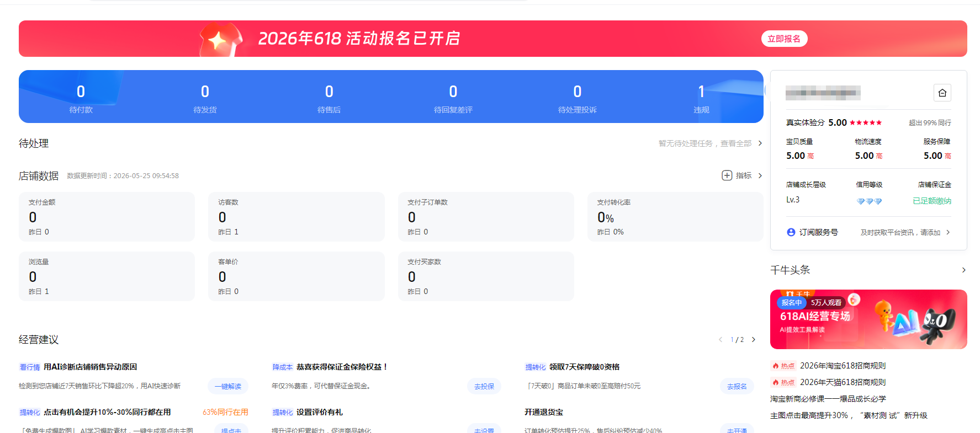Screen dimensions: 980x433
Task: Click the flame icon beside 天猫618招商规则
Action: point(776,382)
